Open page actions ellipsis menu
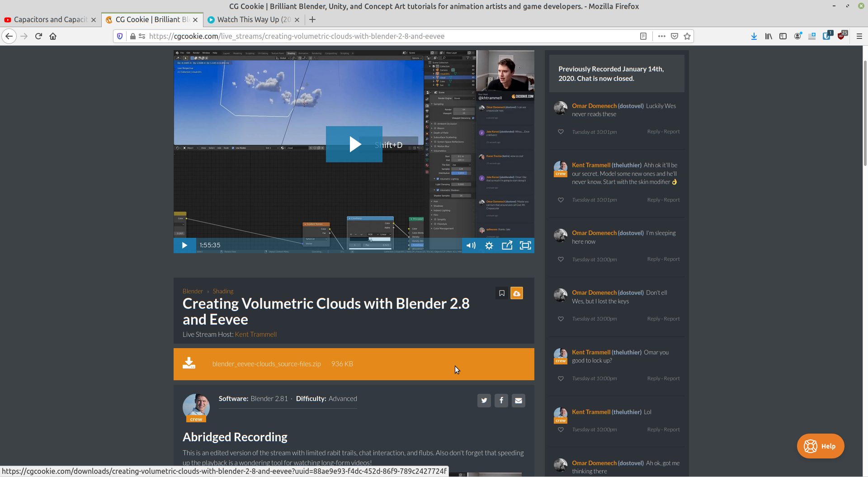The image size is (868, 477). [662, 36]
